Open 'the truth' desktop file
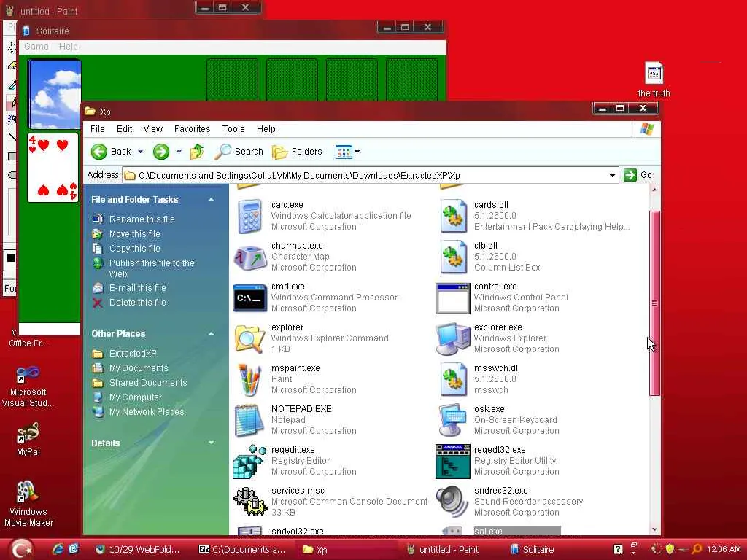Image resolution: width=747 pixels, height=560 pixels. (x=654, y=79)
